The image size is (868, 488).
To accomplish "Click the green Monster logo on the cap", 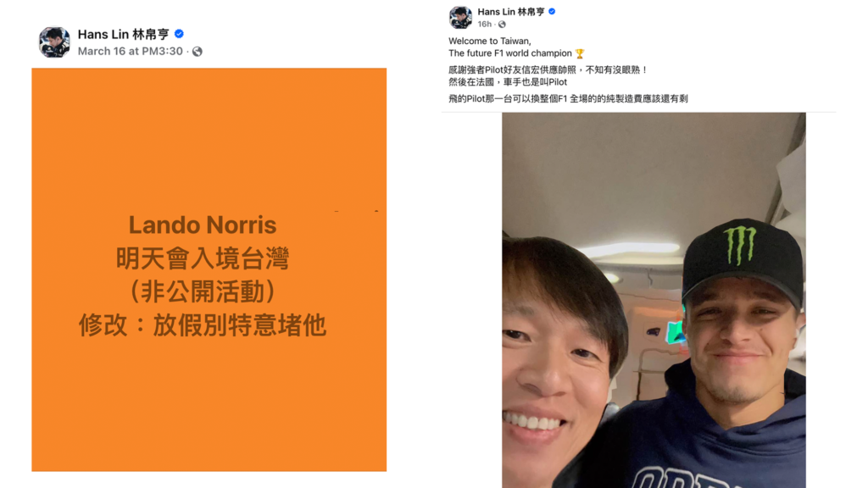I will tap(741, 244).
